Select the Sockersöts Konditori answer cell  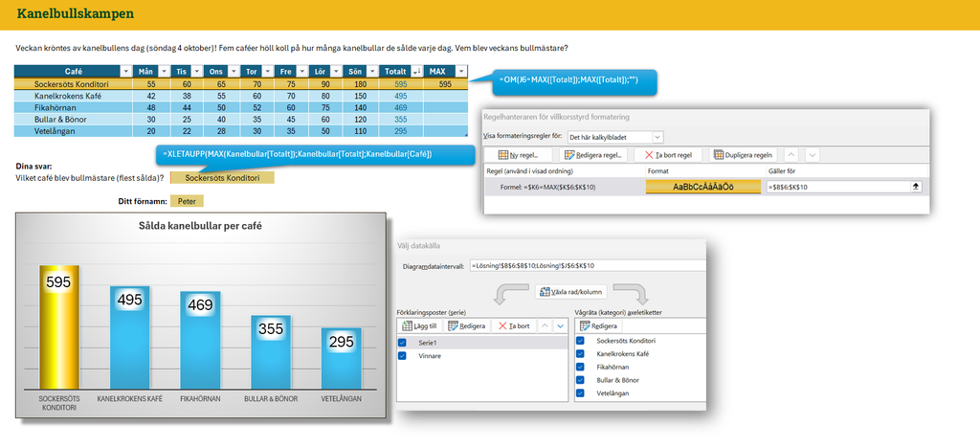[x=222, y=178]
